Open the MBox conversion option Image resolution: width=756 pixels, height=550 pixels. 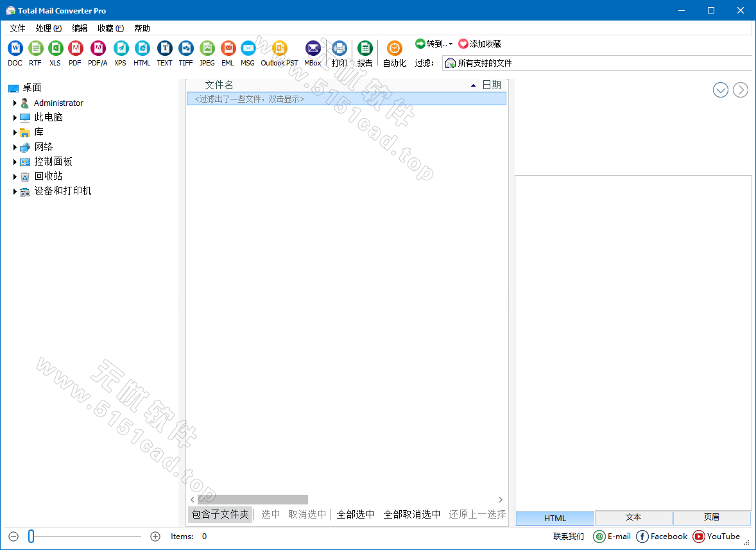[313, 48]
